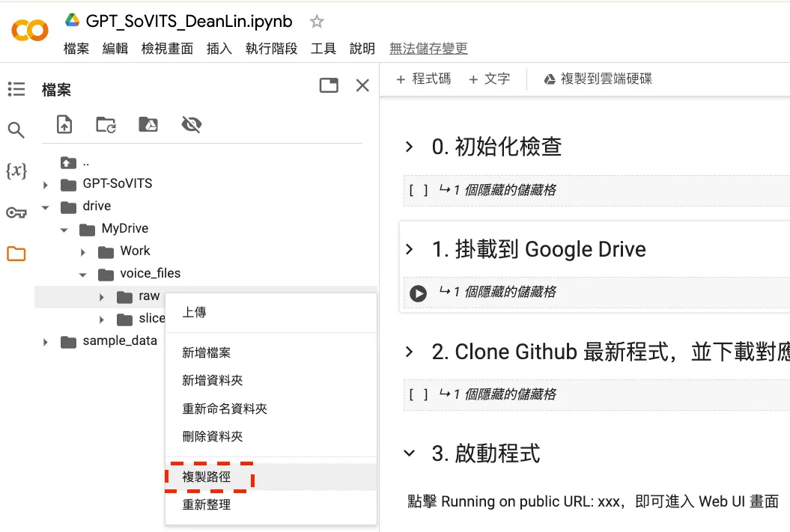Click the mount Google Drive icon
The image size is (790, 532).
[x=148, y=124]
